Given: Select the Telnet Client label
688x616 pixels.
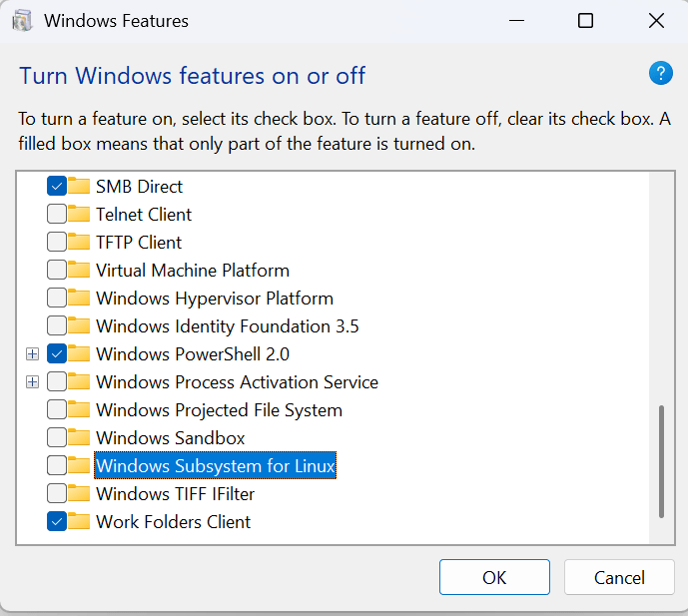Looking at the screenshot, I should 144,215.
